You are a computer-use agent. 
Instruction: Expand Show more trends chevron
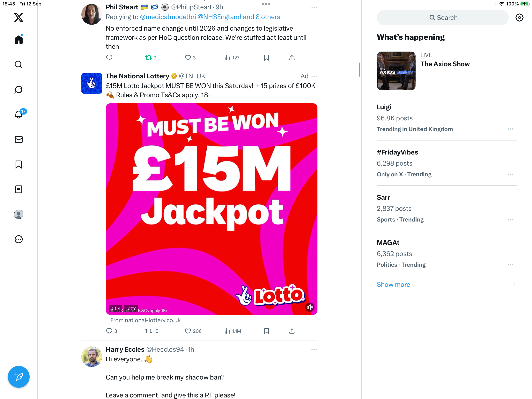click(x=514, y=284)
